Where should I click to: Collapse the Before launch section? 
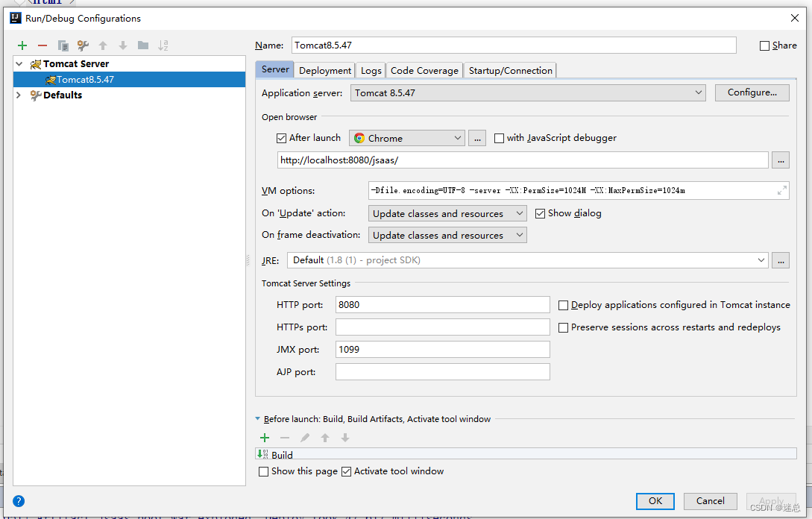pyautogui.click(x=258, y=418)
